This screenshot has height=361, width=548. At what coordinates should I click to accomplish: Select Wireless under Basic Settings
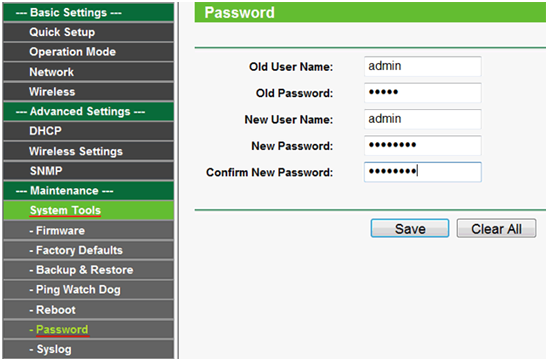tap(88, 92)
